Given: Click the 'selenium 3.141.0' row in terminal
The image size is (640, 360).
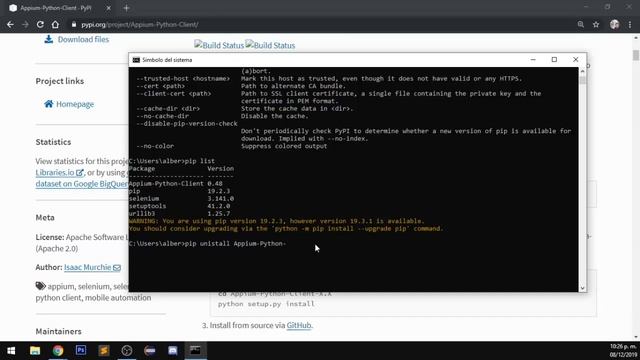Looking at the screenshot, I should (x=181, y=199).
